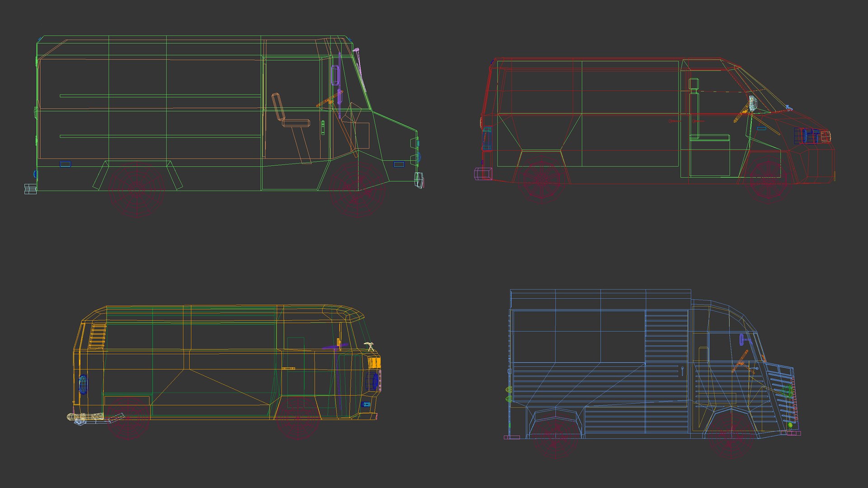Viewport: 868px width, 488px height.
Task: Click the purple side mirror on green van
Action: click(x=335, y=75)
